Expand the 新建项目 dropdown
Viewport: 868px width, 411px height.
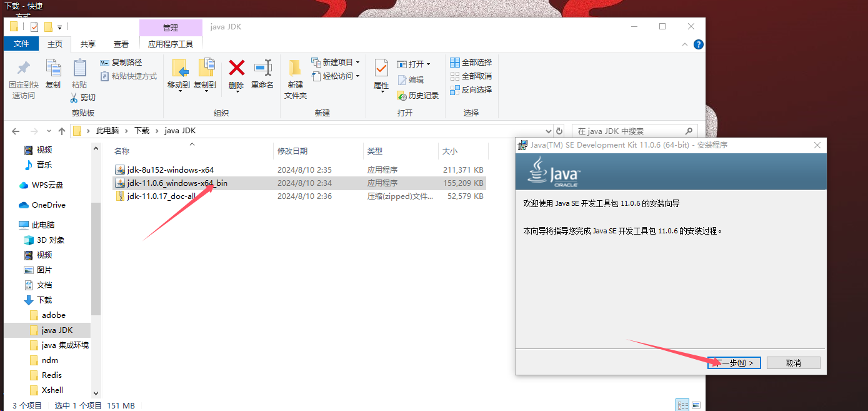(359, 61)
